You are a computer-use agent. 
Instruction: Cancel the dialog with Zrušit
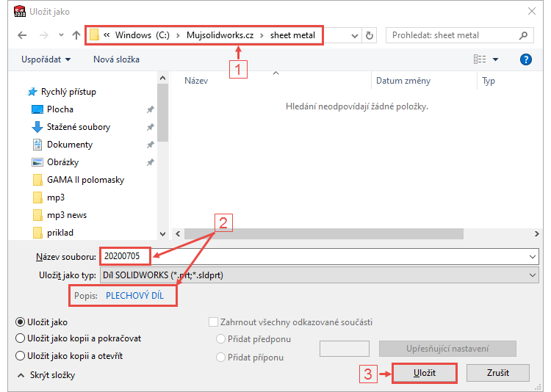point(498,373)
